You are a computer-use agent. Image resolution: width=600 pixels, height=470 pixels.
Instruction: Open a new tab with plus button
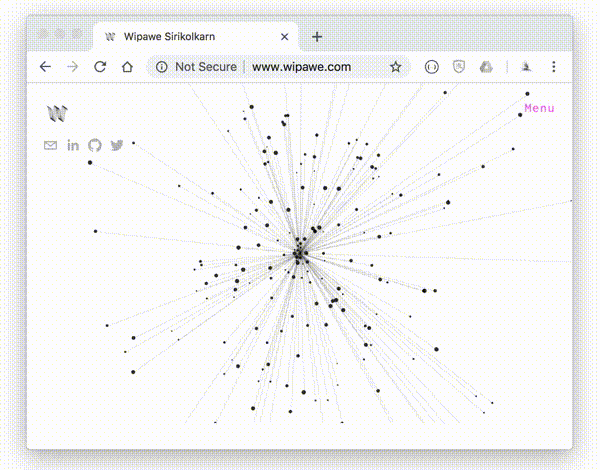pyautogui.click(x=317, y=37)
